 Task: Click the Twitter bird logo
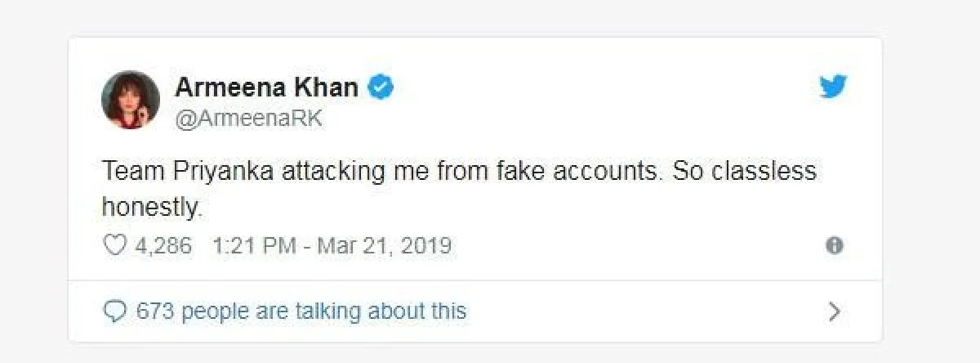tap(833, 87)
